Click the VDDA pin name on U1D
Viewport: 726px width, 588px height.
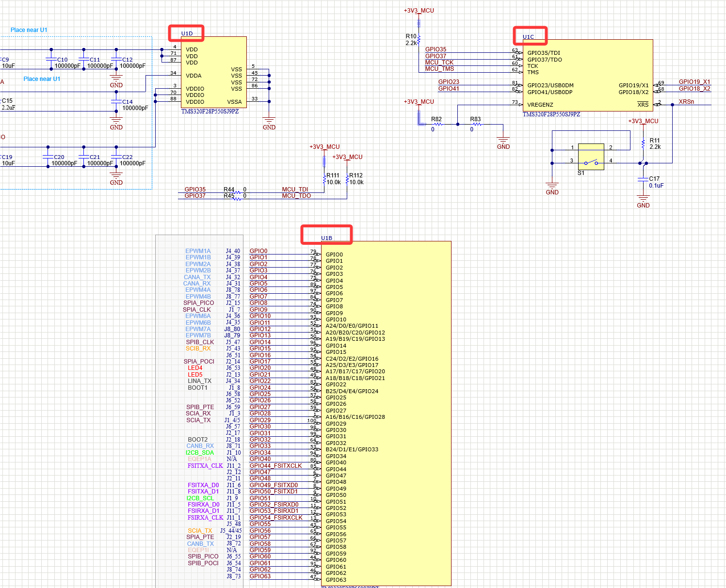(x=194, y=76)
